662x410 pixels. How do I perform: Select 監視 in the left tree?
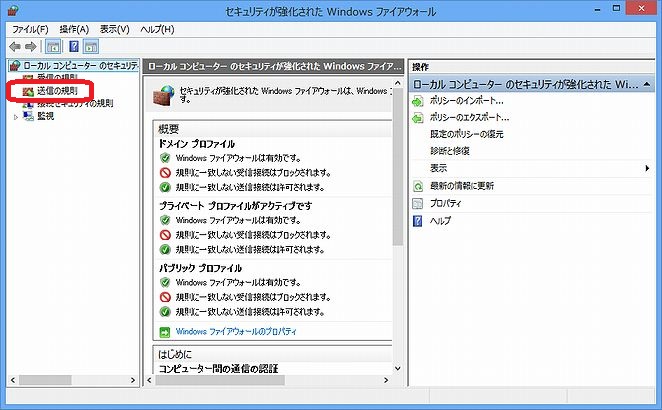46,116
